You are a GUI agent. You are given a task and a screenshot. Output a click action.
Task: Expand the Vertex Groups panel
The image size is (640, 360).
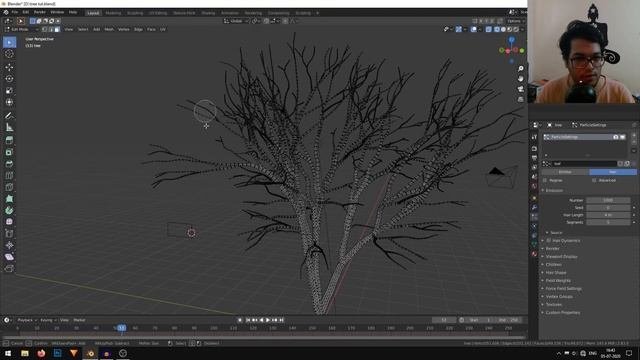559,297
